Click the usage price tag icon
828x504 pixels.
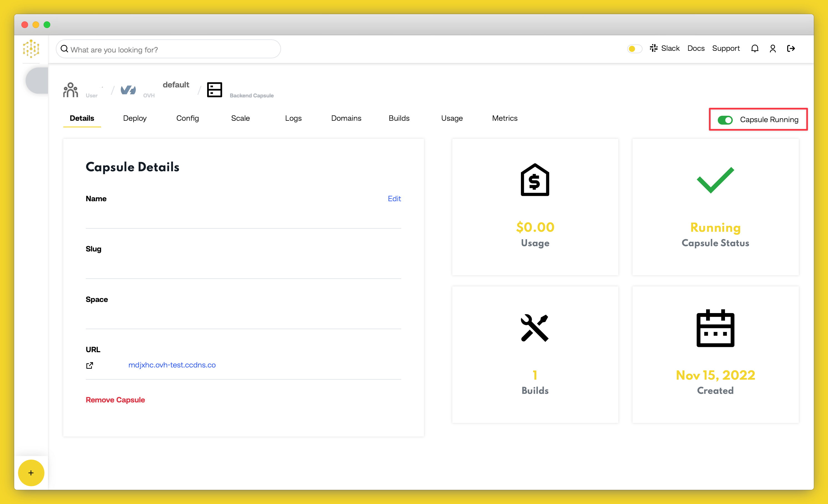535,180
